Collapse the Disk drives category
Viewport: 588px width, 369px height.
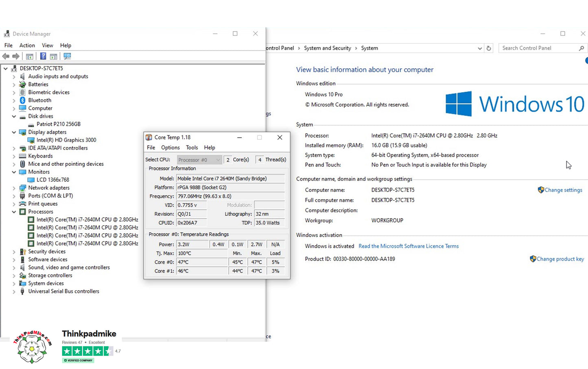[x=14, y=116]
